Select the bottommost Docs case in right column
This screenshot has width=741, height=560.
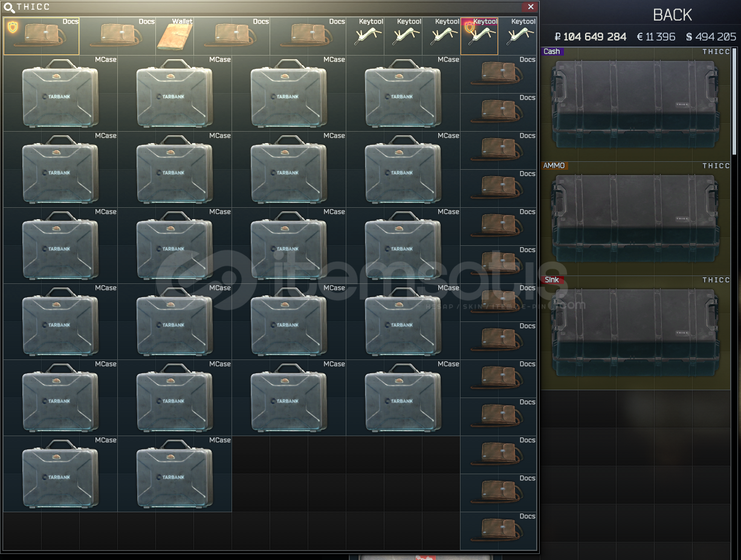point(499,530)
